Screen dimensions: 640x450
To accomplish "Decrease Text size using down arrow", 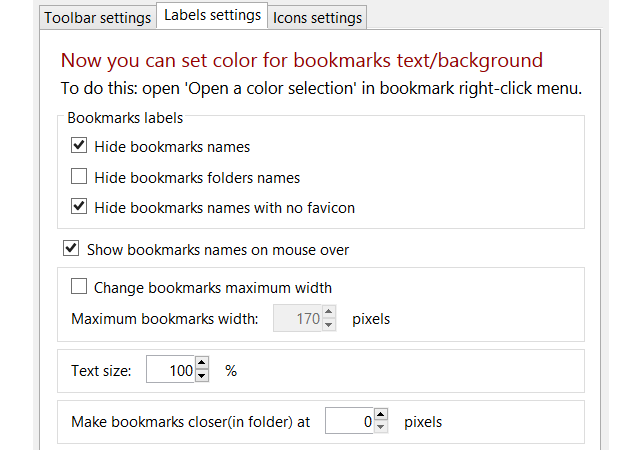I will coord(202,377).
